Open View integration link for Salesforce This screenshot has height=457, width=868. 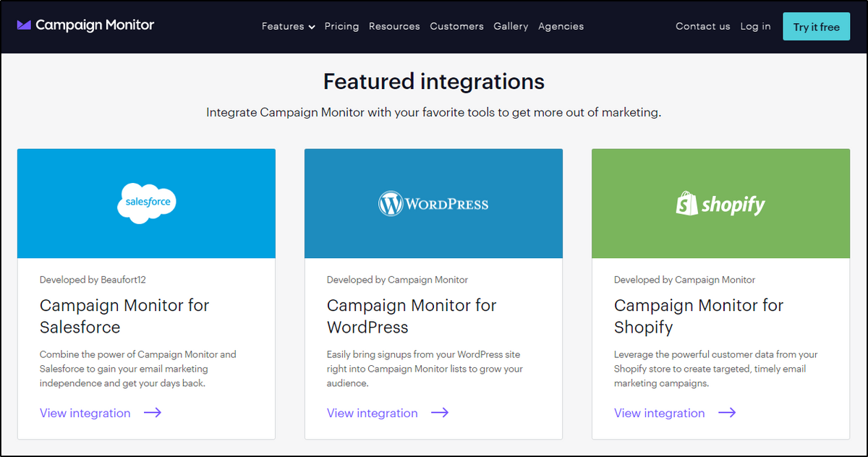click(x=85, y=414)
